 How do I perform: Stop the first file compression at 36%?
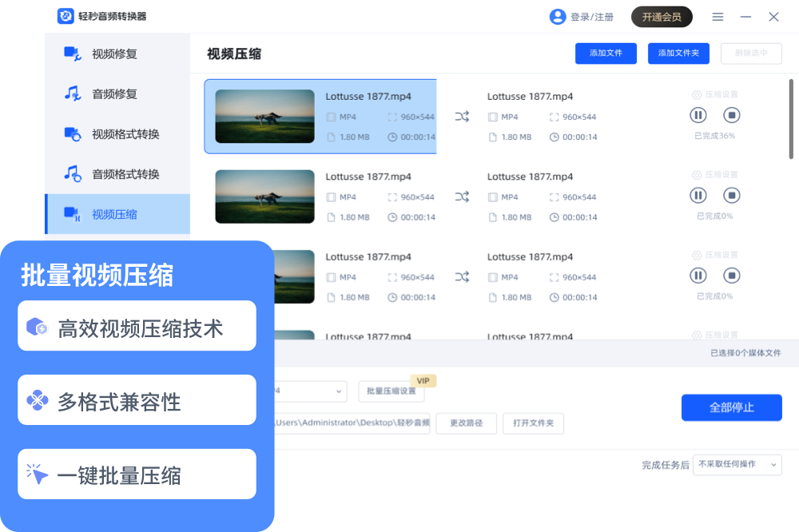point(732,115)
